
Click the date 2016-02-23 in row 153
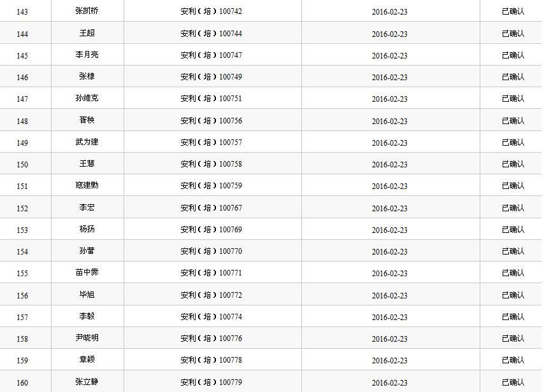coord(389,230)
